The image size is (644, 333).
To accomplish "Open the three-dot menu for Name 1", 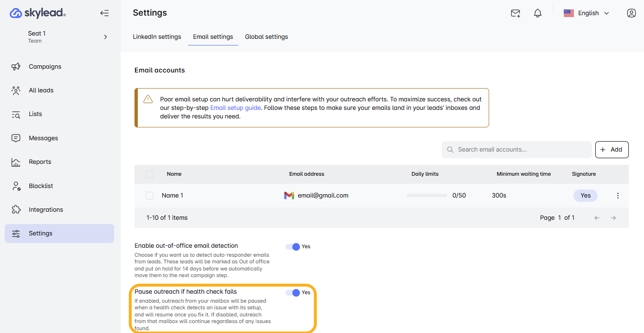I will 617,196.
